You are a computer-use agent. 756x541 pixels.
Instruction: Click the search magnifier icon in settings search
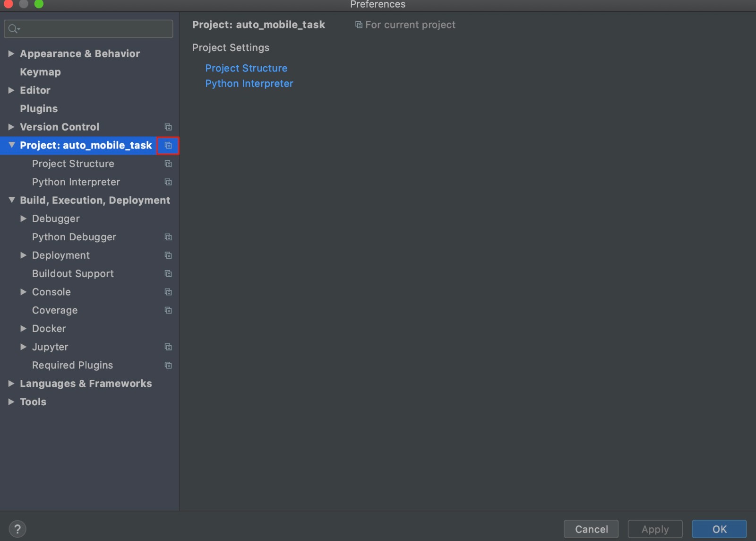14,29
